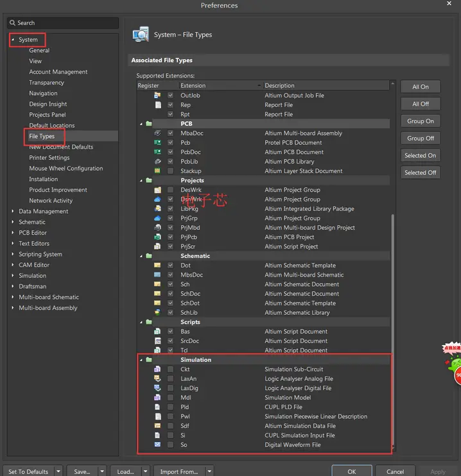This screenshot has width=461, height=476.
Task: Uncheck the Rpt report file checkbox
Action: tap(171, 114)
